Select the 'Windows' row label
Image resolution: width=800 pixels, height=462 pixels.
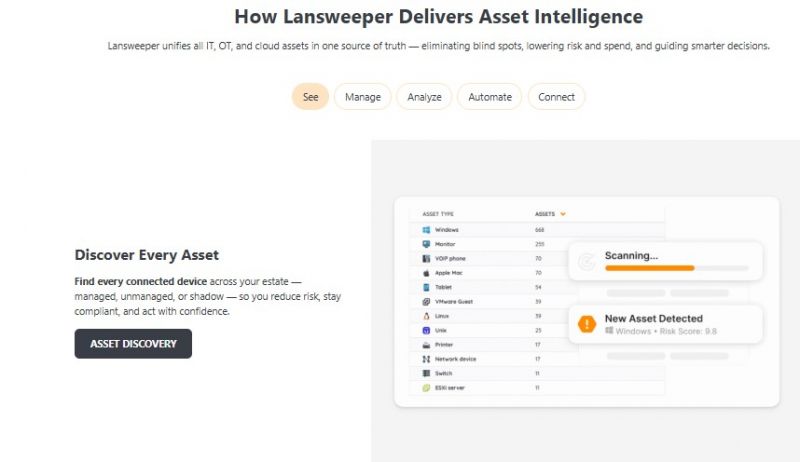click(x=446, y=230)
